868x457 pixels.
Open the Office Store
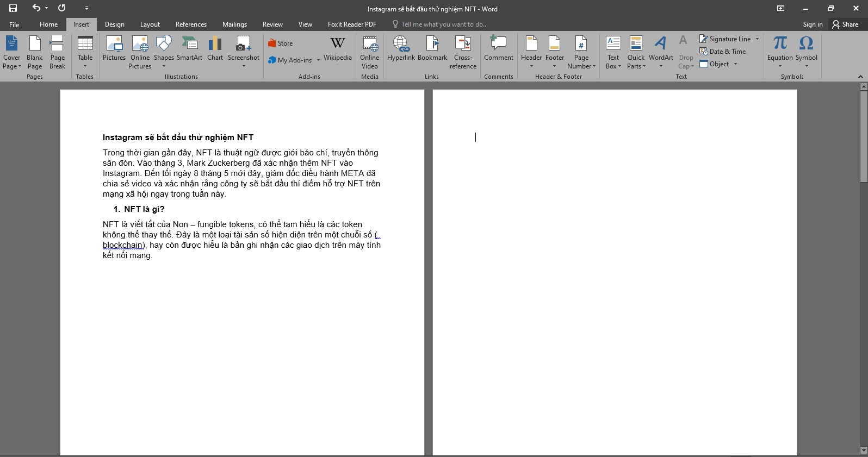[281, 43]
